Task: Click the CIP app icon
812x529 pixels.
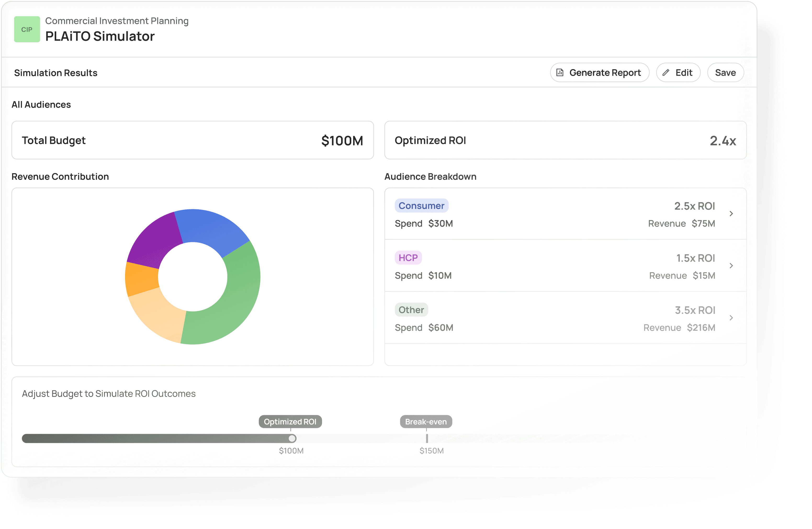Action: 27,29
